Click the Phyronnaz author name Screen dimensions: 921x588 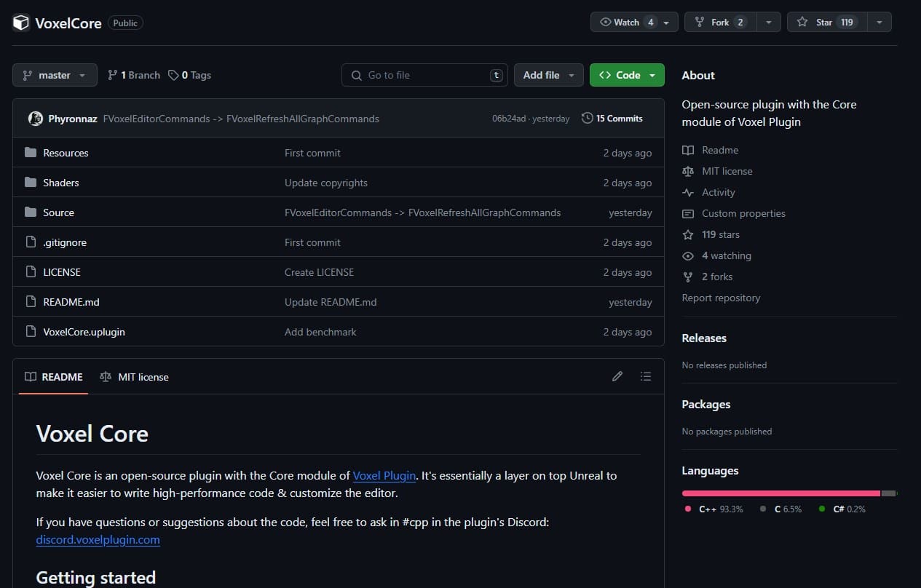click(73, 119)
